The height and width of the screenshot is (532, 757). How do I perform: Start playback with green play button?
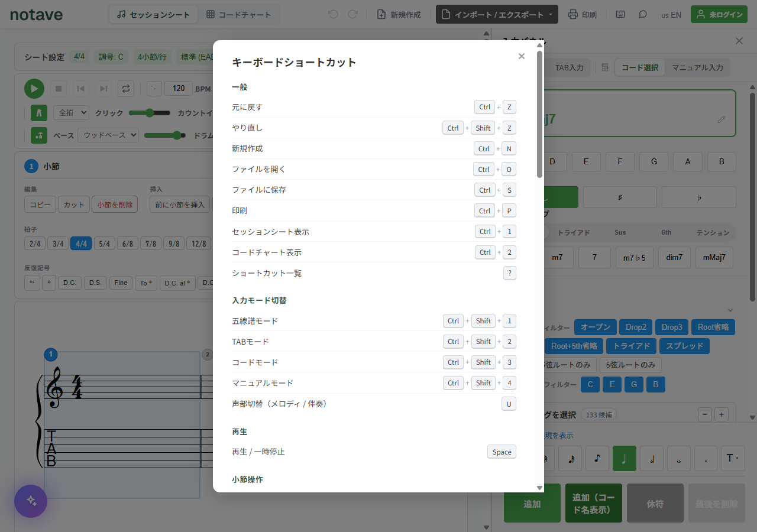coord(34,89)
